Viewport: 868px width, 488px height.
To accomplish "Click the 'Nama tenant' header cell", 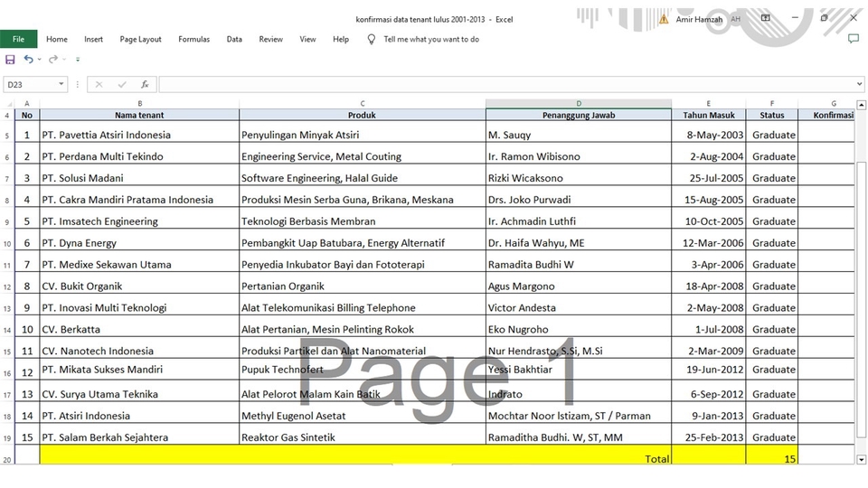I will pyautogui.click(x=139, y=115).
